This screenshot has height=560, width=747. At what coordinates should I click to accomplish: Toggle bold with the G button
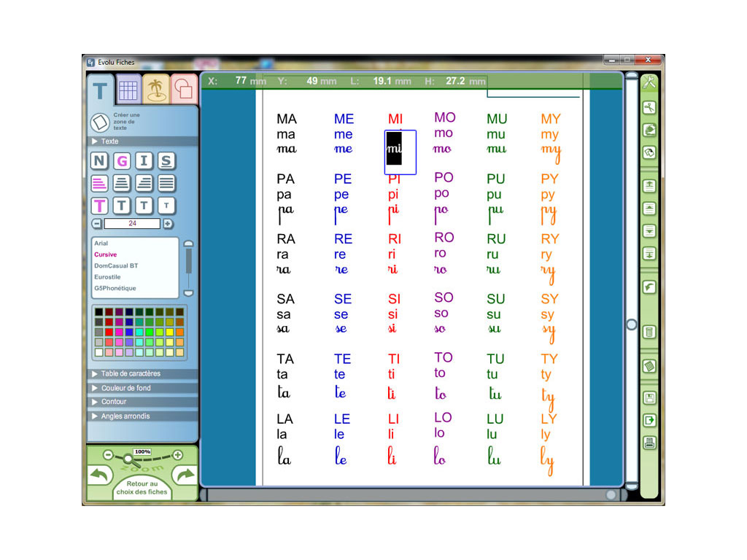click(x=122, y=161)
